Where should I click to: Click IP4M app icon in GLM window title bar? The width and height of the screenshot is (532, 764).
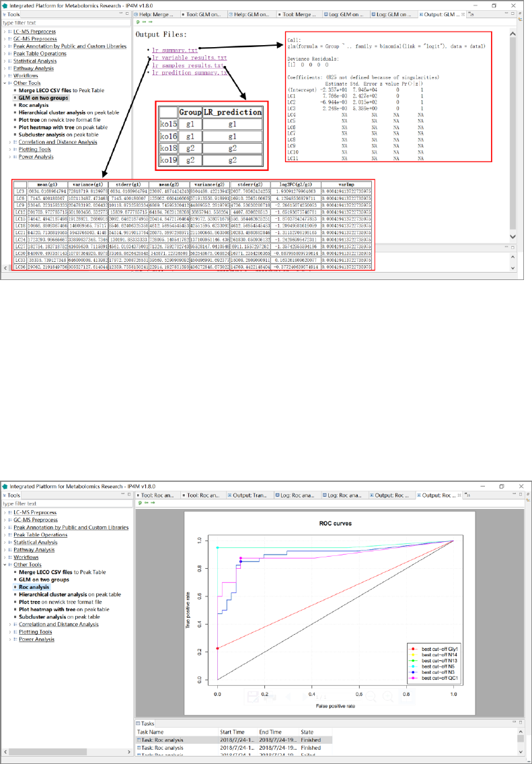[5, 5]
